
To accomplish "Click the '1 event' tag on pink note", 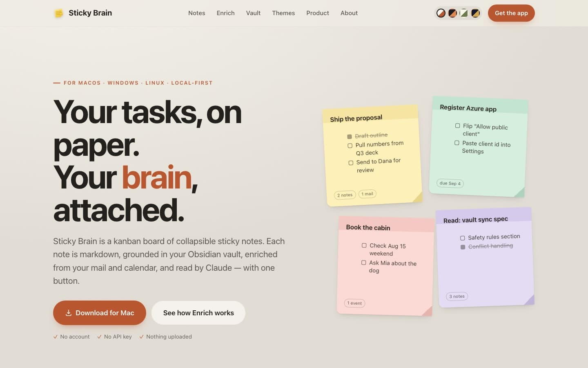I will point(354,303).
